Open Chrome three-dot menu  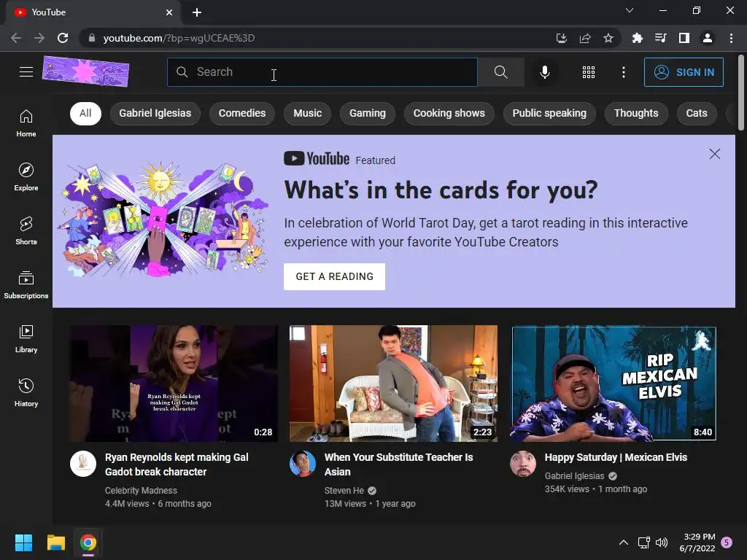pos(731,38)
